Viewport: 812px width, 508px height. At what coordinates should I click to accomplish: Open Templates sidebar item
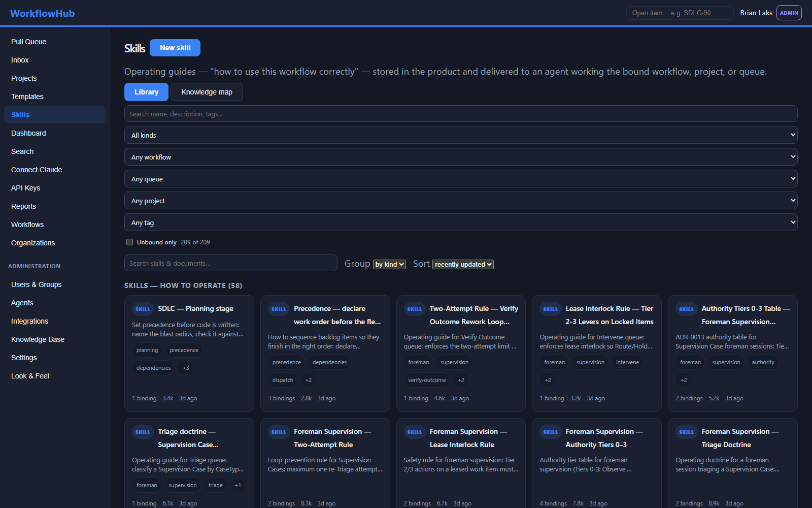coord(55,97)
